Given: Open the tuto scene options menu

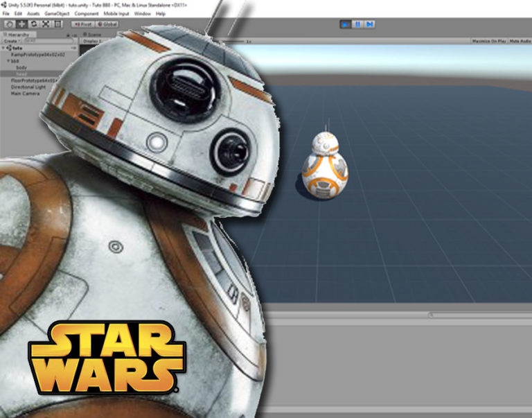Looking at the screenshot, I should pyautogui.click(x=73, y=49).
